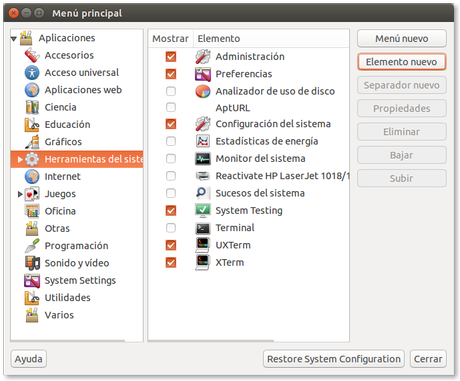460x381 pixels.
Task: Click the Ciencia category icon
Action: click(32, 107)
